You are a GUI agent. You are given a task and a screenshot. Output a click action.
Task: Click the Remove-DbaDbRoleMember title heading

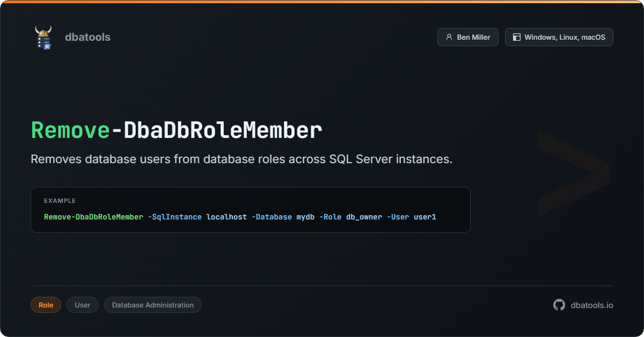point(177,130)
